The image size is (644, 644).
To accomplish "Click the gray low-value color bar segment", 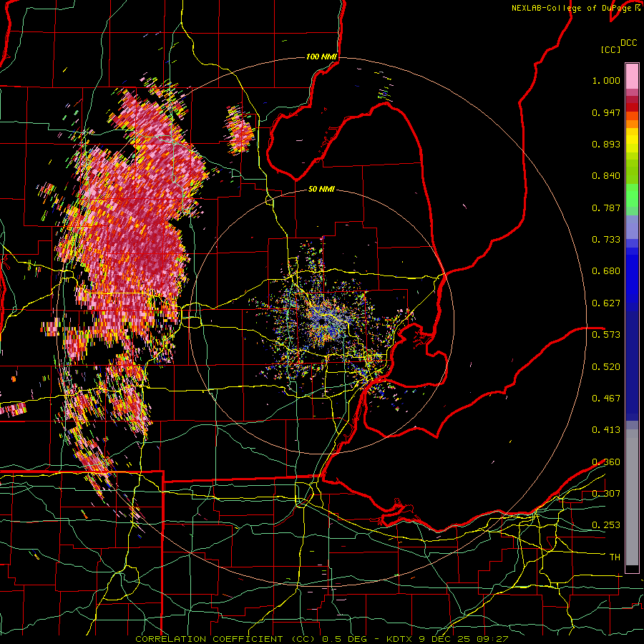I will click(x=632, y=497).
